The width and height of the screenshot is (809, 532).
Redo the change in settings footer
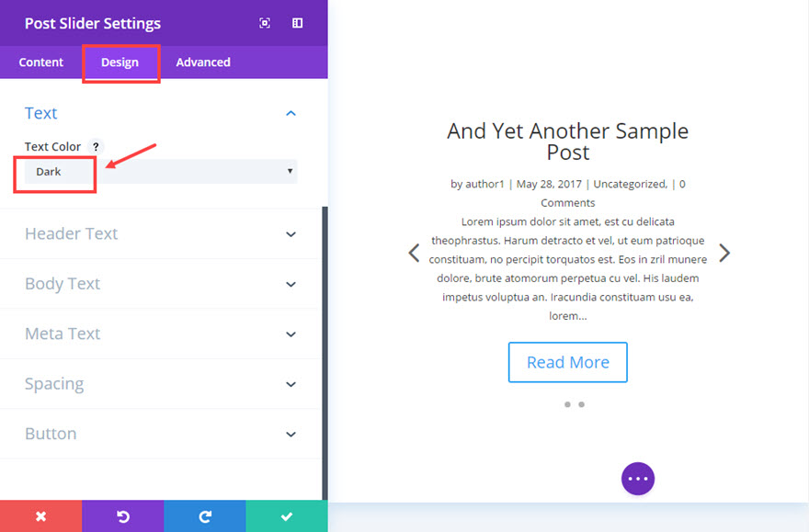[x=204, y=516]
